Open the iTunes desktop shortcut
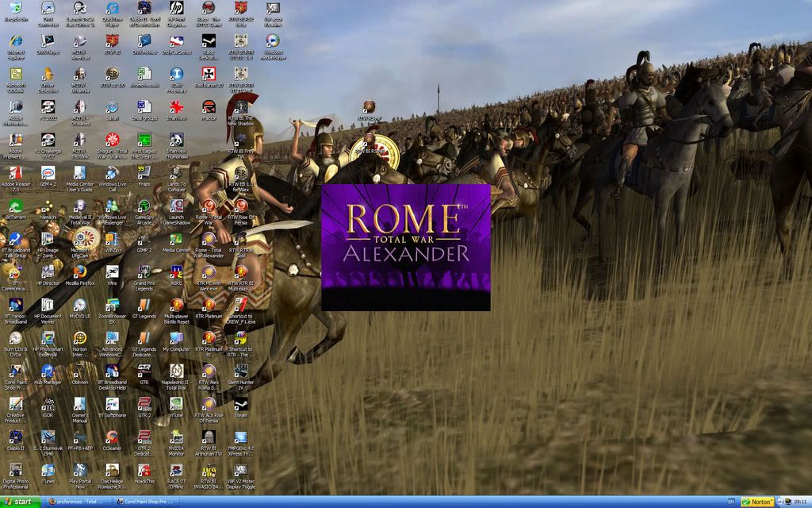The height and width of the screenshot is (508, 812). (x=48, y=470)
